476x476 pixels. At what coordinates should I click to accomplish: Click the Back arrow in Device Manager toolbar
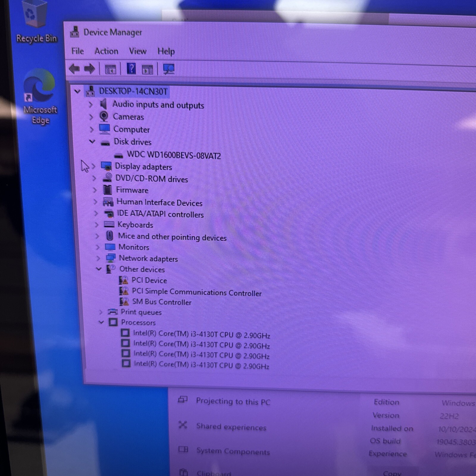point(74,69)
